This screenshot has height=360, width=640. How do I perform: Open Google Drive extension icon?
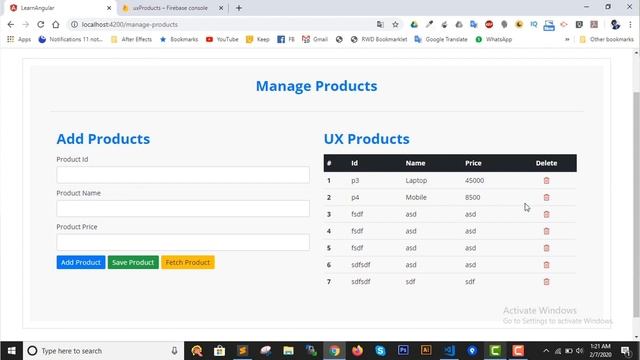click(x=414, y=24)
